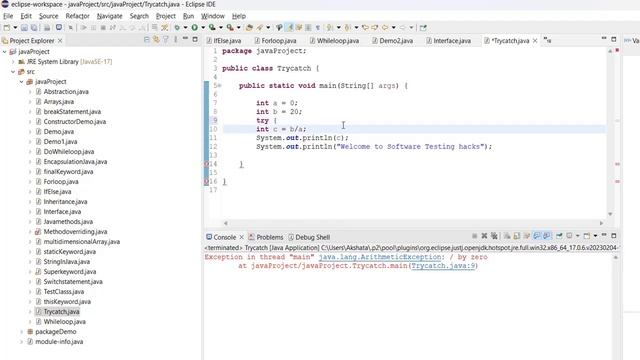The width and height of the screenshot is (640, 360).
Task: Expand the JRE System Library node
Action: pyautogui.click(x=13, y=62)
